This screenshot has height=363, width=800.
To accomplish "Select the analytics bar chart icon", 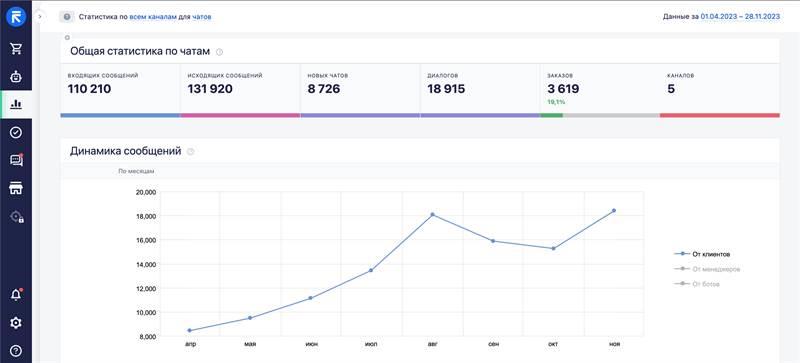I will [x=16, y=104].
